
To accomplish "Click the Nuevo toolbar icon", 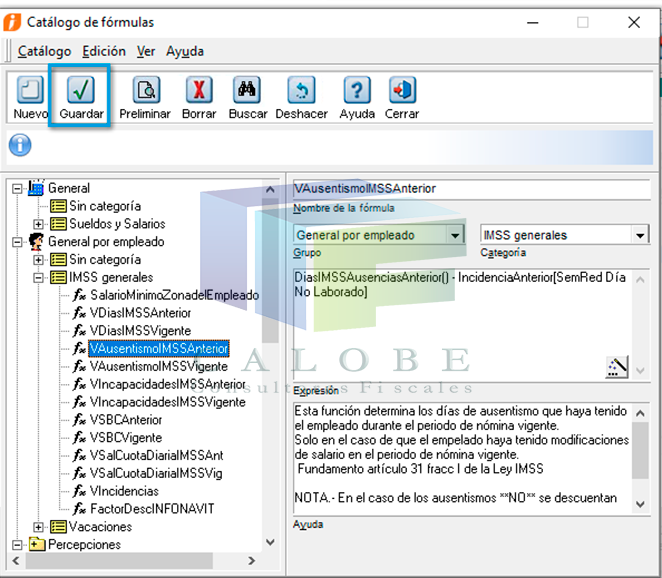I will tap(30, 90).
